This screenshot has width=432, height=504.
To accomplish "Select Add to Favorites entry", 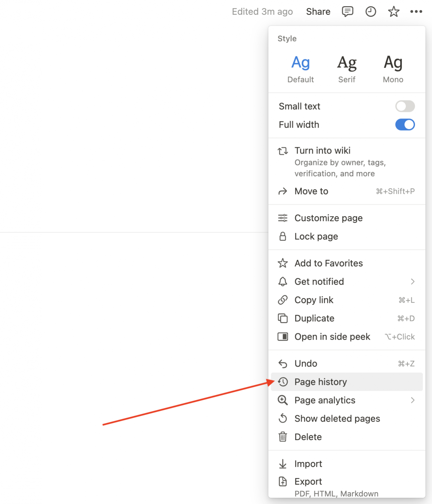I will pyautogui.click(x=347, y=263).
